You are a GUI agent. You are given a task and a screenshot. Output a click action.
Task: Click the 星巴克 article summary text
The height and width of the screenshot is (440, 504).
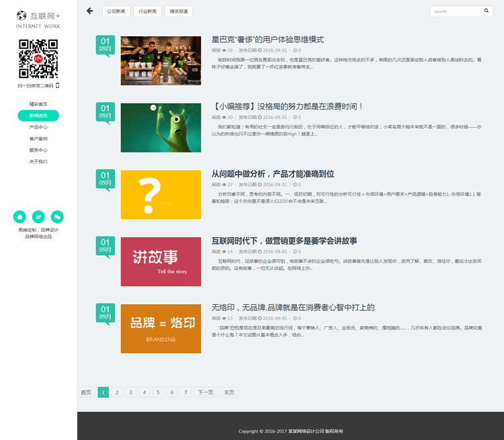(347, 63)
